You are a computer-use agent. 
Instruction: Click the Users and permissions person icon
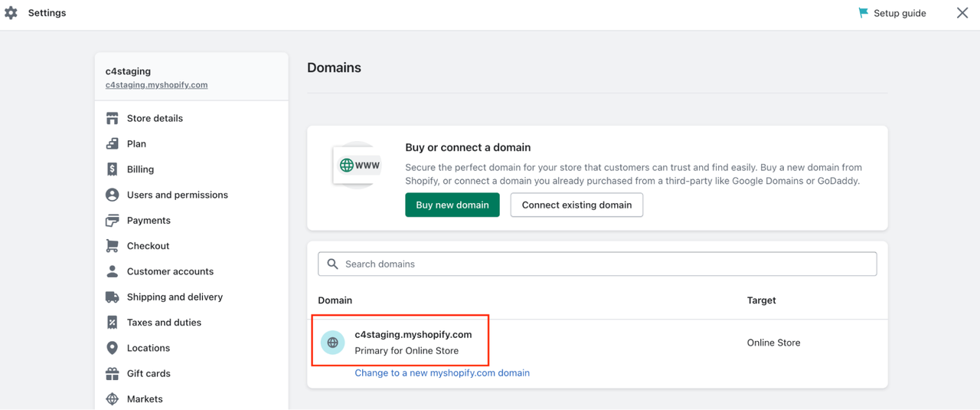coord(113,195)
